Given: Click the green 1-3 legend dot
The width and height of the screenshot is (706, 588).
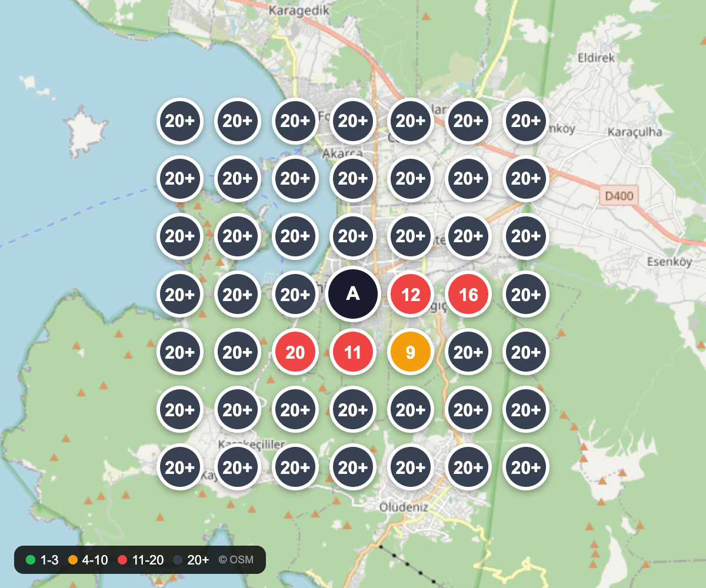Looking at the screenshot, I should 31,560.
